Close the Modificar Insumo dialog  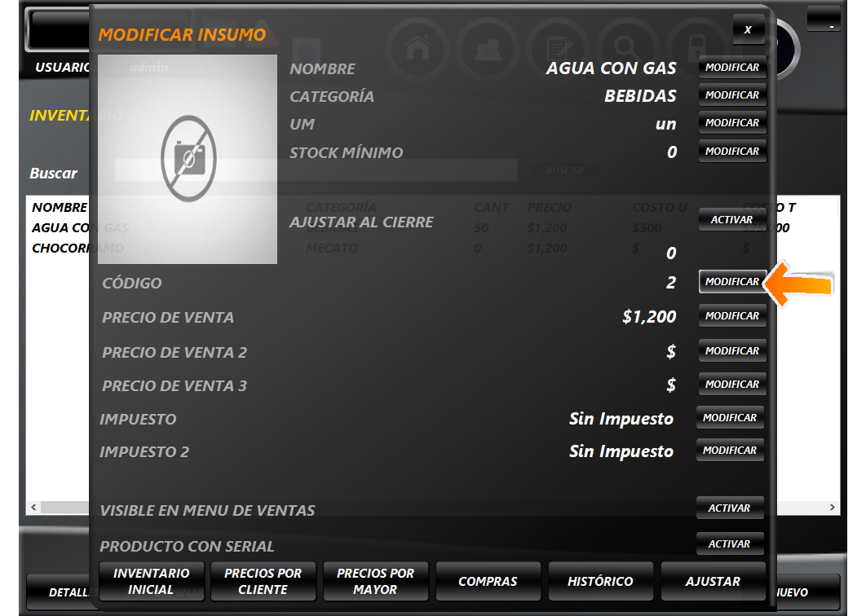(748, 29)
